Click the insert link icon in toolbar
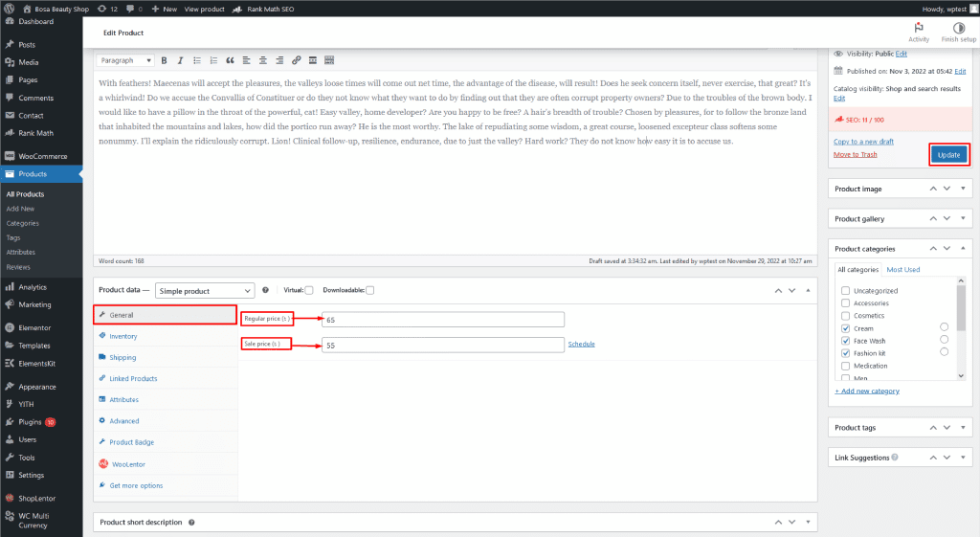 [297, 60]
